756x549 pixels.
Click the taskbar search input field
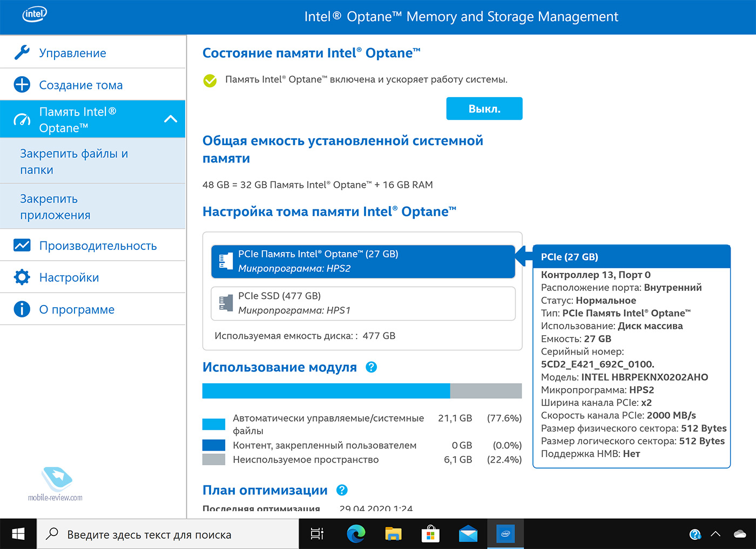click(x=167, y=534)
